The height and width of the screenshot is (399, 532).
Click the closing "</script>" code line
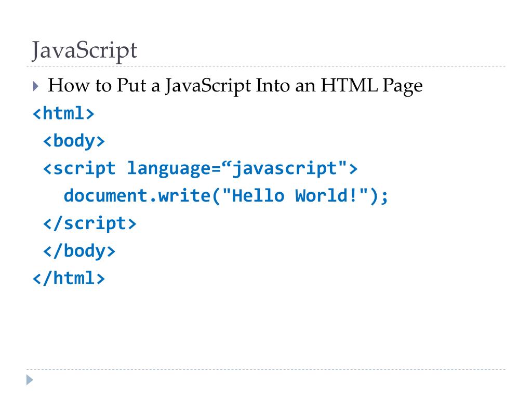(x=89, y=223)
